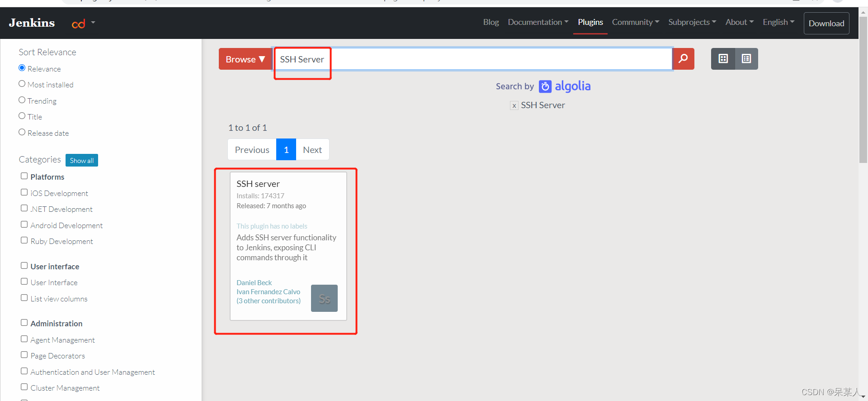Viewport: 868px width, 401px height.
Task: Expand the Community menu
Action: 636,22
